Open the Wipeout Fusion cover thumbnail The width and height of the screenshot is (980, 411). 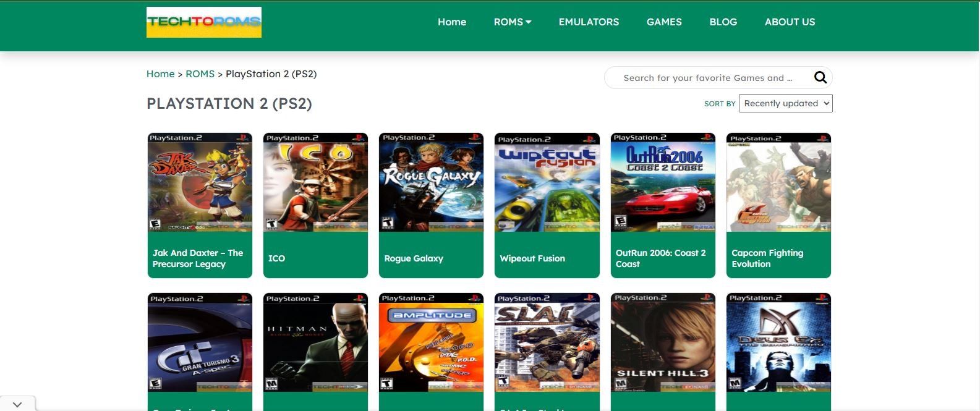(x=547, y=182)
